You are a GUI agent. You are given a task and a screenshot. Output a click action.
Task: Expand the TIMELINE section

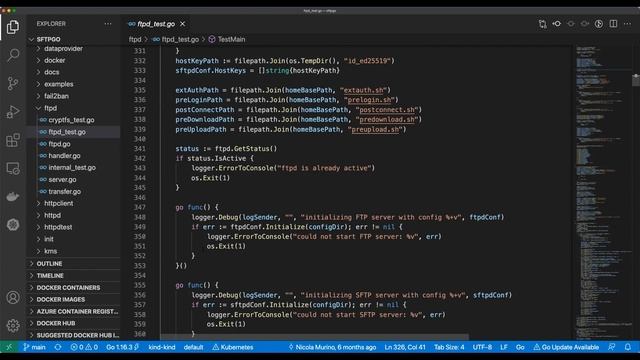pos(73,276)
